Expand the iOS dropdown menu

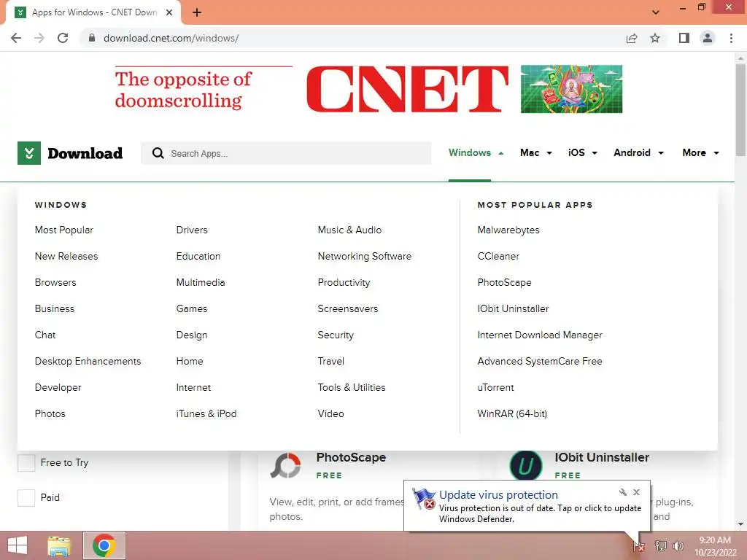tap(583, 153)
